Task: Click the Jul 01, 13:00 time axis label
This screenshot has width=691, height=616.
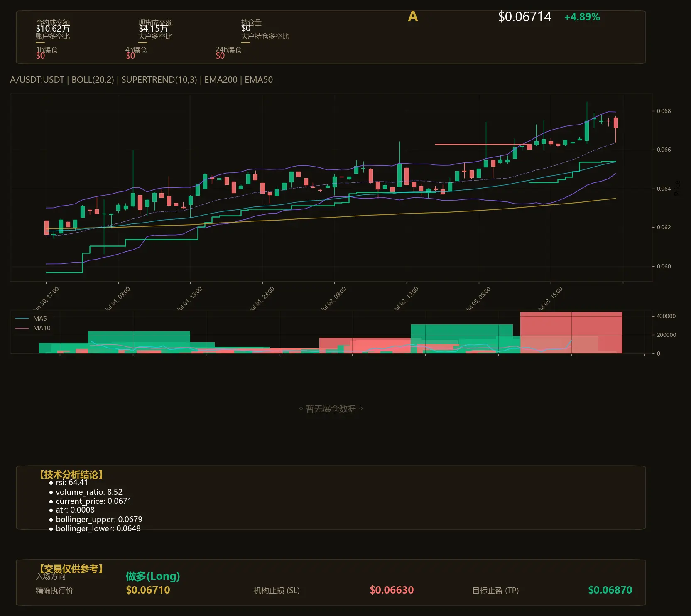Action: tap(189, 299)
